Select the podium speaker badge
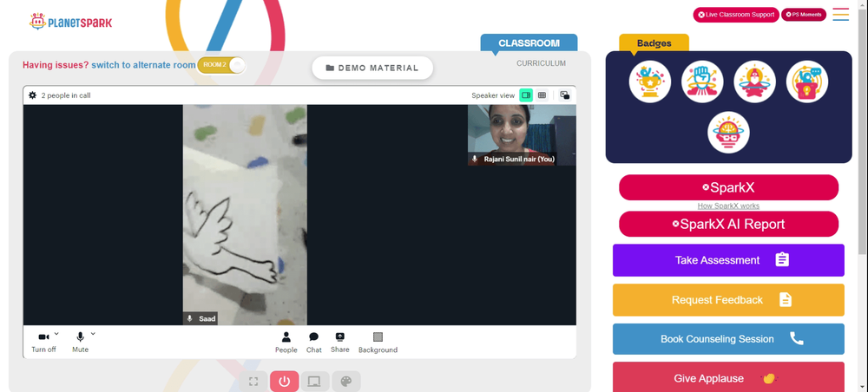Viewport: 868px width, 392px height. tap(807, 82)
